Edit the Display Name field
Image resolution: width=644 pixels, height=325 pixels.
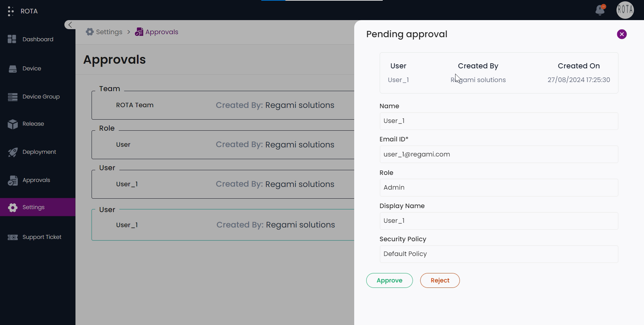[499, 221]
